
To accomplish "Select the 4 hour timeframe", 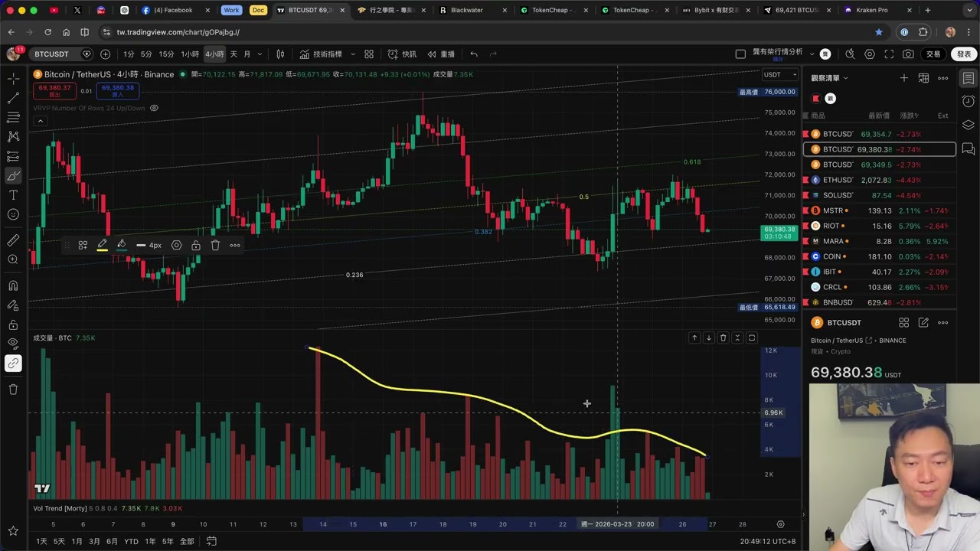I will point(214,54).
